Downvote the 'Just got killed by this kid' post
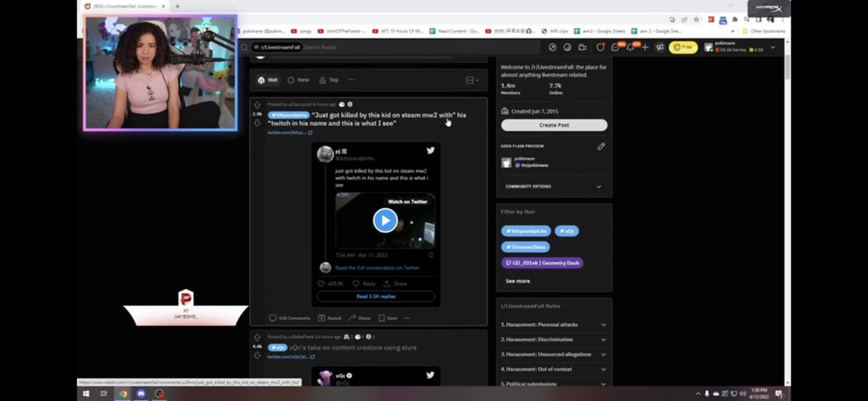 click(x=257, y=123)
